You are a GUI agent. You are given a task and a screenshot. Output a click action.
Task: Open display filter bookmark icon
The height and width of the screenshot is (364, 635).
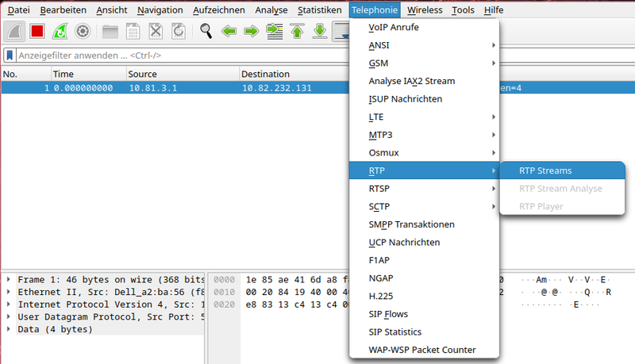pyautogui.click(x=10, y=56)
